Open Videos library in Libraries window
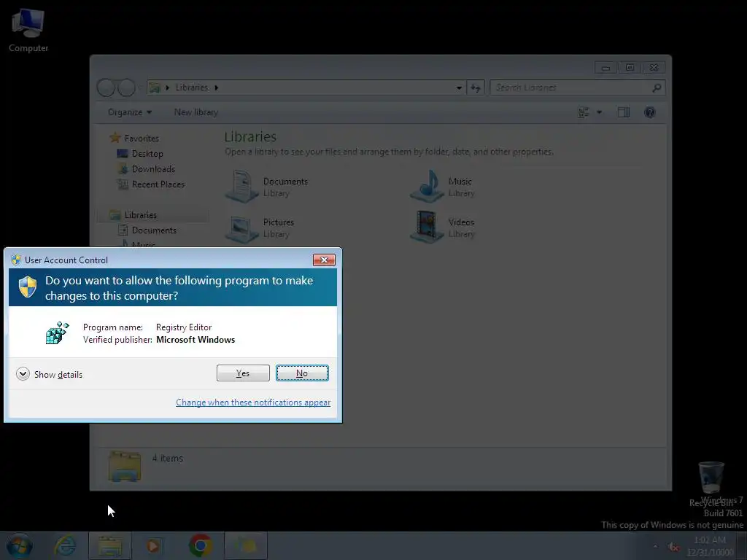 point(443,227)
